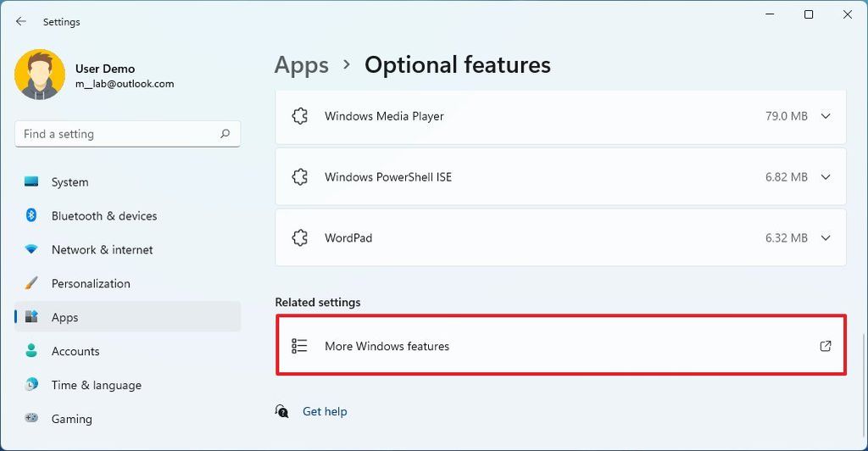The image size is (868, 451).
Task: Click the Apps icon in sidebar
Action: (31, 317)
